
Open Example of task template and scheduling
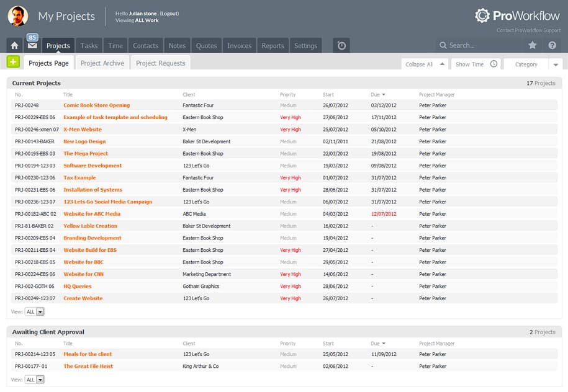click(x=115, y=117)
